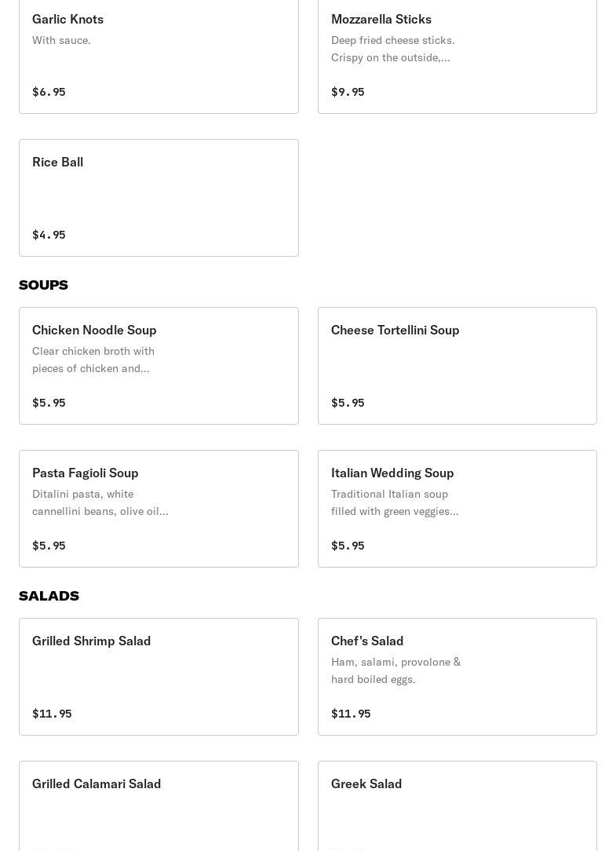Image resolution: width=616 pixels, height=851 pixels.
Task: Click the $4.95 Rice Ball price
Action: pos(49,235)
